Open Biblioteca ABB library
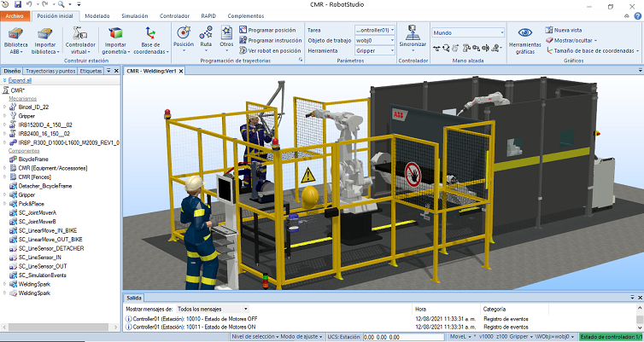The height and width of the screenshot is (342, 644). pos(15,40)
